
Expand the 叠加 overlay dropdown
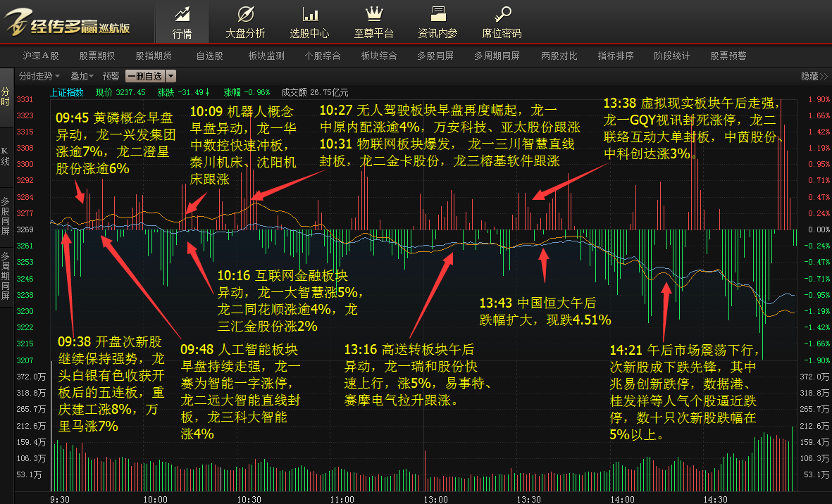pyautogui.click(x=82, y=76)
